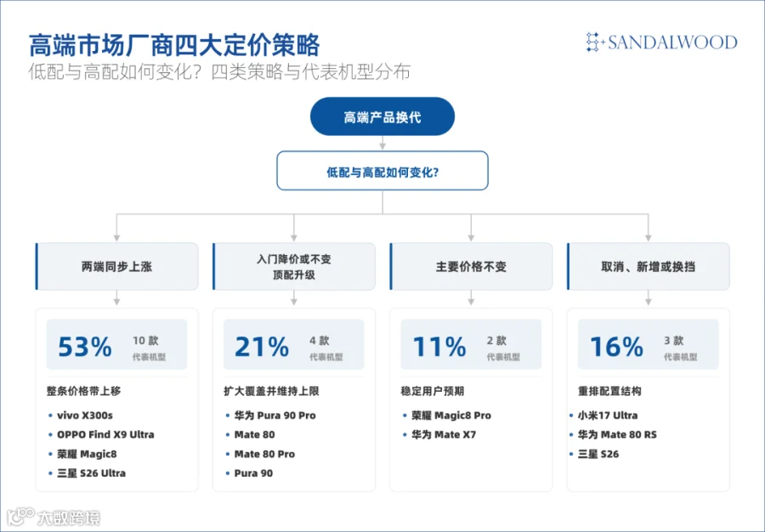
Task: Click the 11% figure
Action: tap(439, 347)
